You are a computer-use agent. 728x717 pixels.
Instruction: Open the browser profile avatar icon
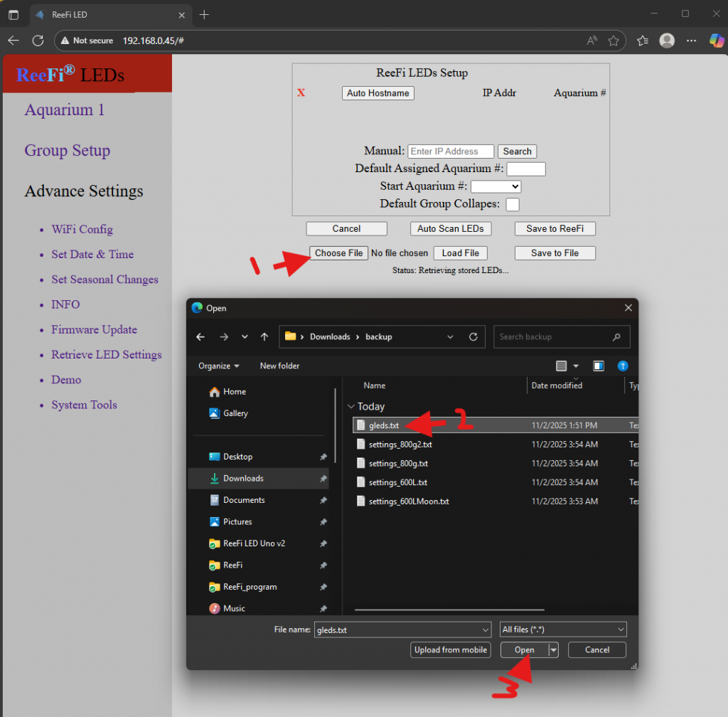tap(667, 41)
